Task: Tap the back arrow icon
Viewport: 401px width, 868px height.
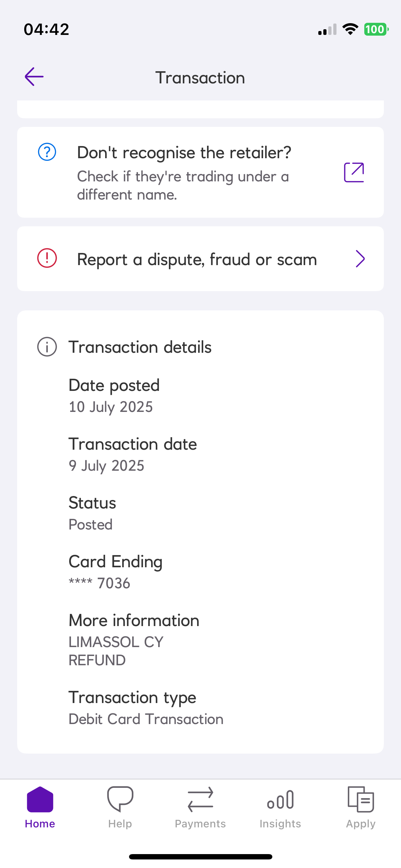Action: [34, 77]
